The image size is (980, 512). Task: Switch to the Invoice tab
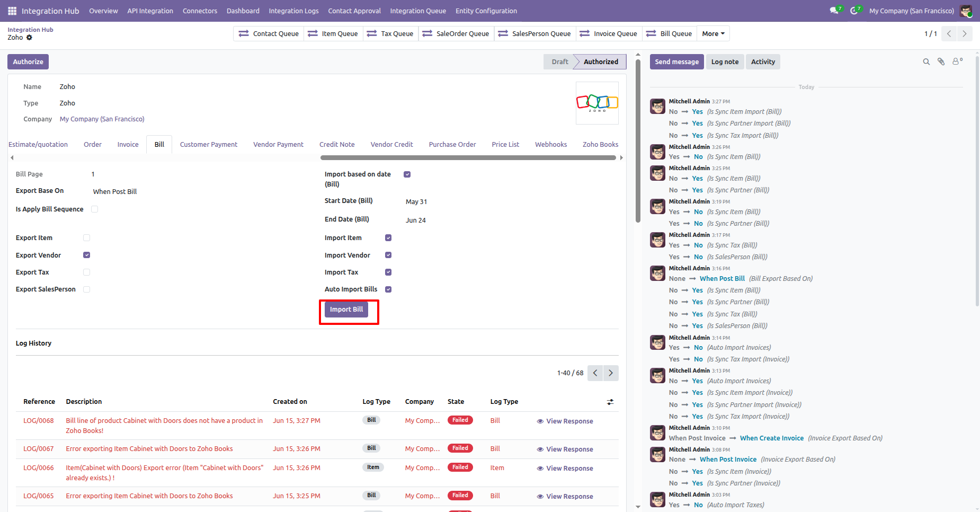[x=128, y=144]
